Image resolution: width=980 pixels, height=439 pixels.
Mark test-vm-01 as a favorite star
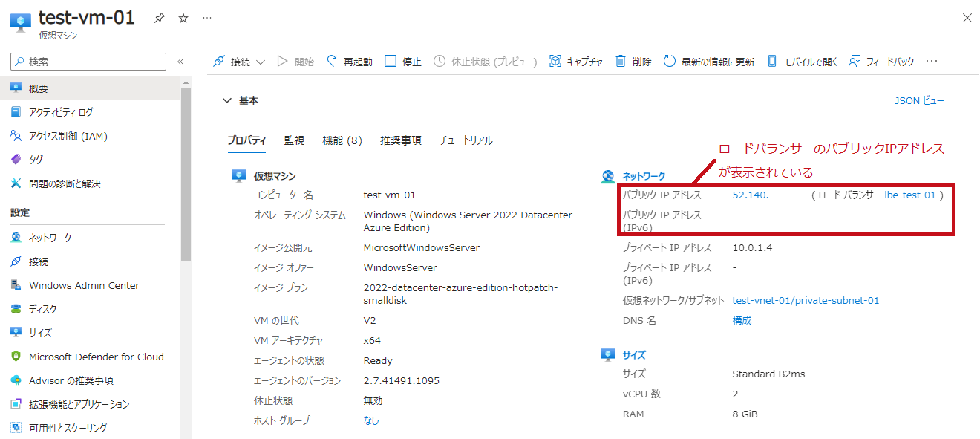(183, 19)
